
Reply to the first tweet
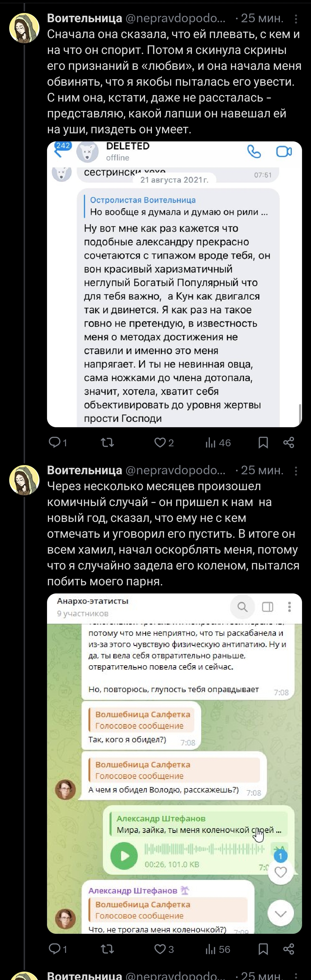click(x=55, y=443)
